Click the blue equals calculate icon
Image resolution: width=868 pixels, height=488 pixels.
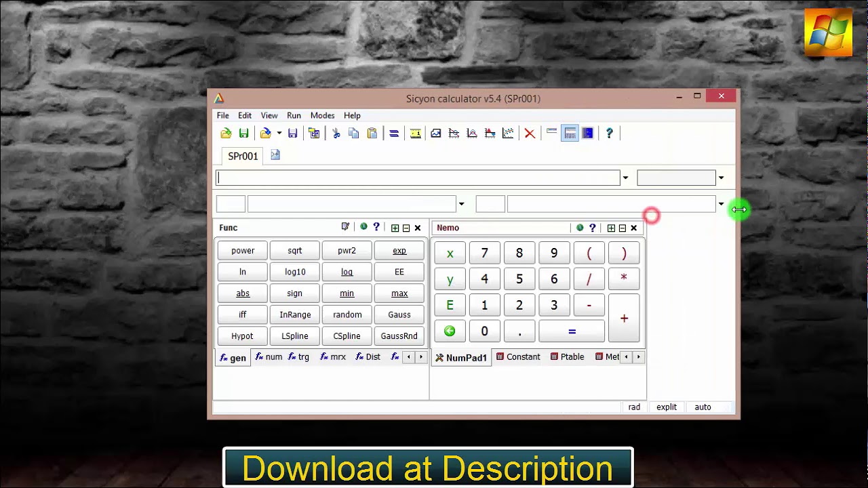[393, 134]
